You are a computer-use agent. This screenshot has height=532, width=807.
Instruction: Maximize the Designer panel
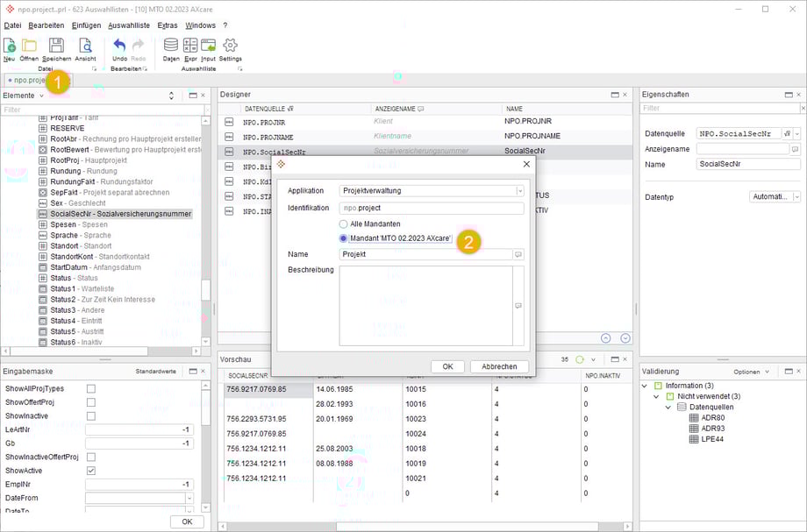[615, 95]
